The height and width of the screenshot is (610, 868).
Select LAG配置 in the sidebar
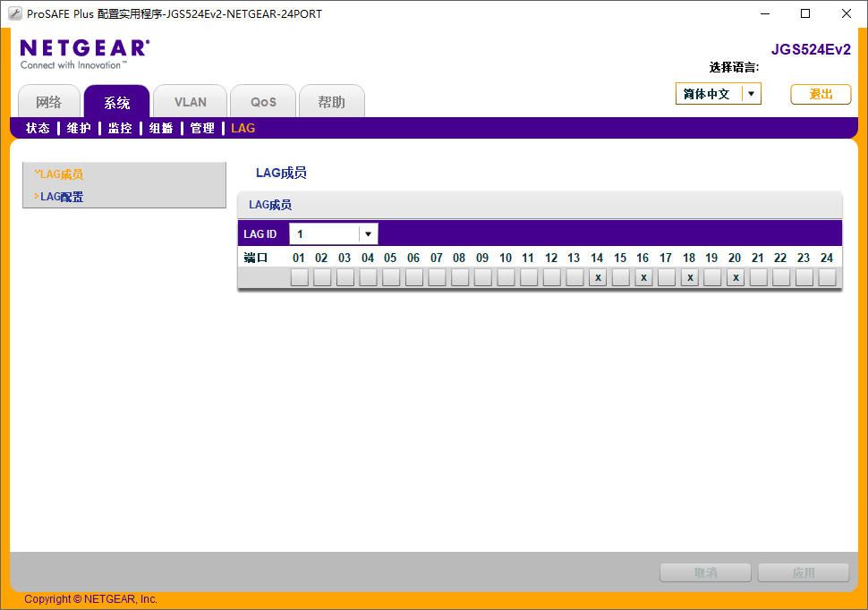(x=62, y=197)
